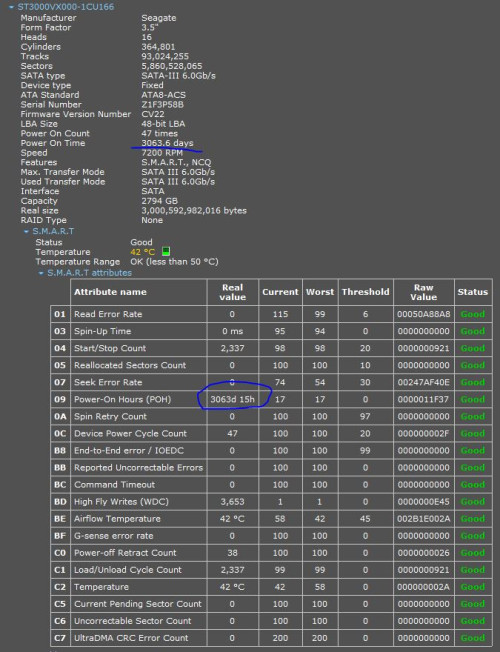Select the Power-On Hours (POH) row
This screenshot has height=652, width=500.
271,399
